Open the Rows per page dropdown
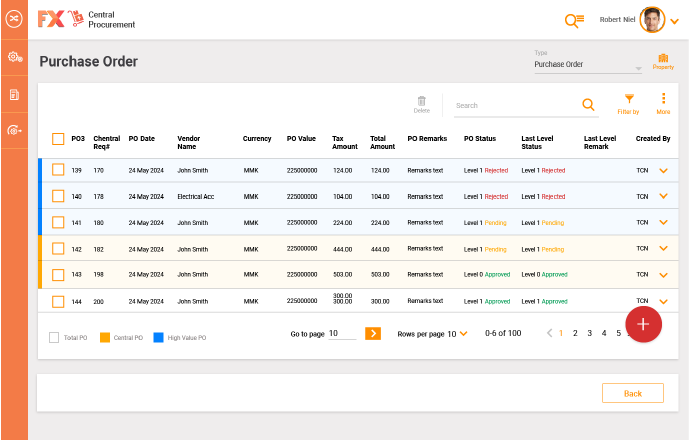This screenshot has height=441, width=689. coord(463,334)
